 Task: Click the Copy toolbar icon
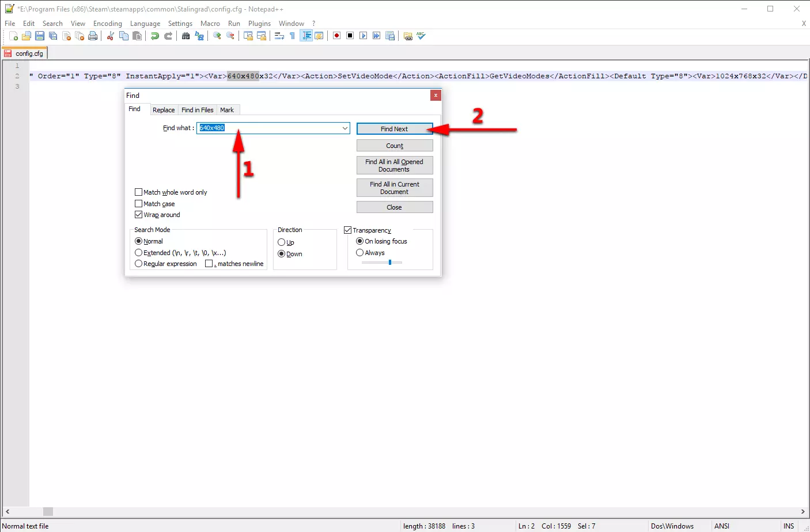coord(124,36)
